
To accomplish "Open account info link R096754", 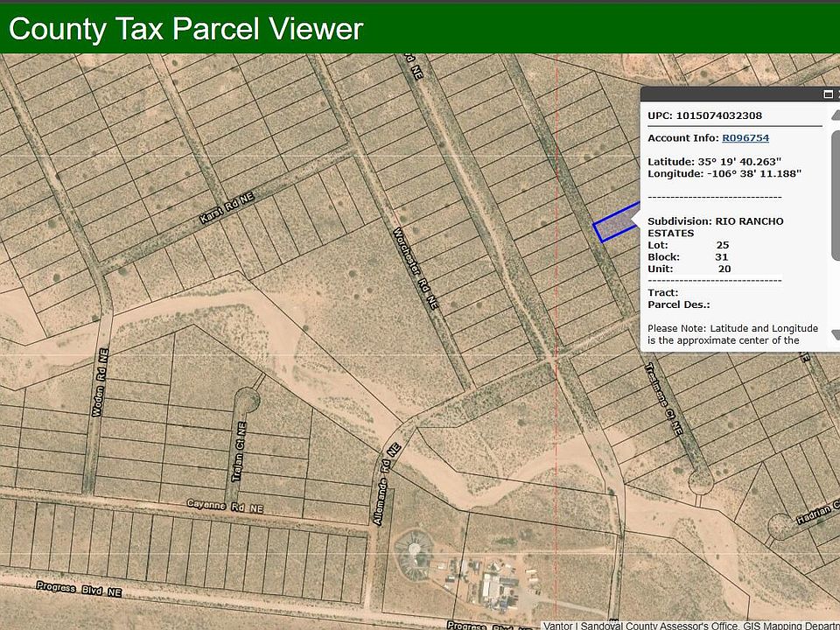I will pos(745,138).
